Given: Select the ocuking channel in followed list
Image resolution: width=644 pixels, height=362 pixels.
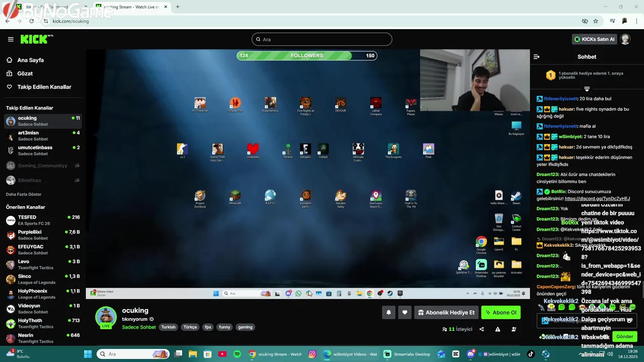Looking at the screenshot, I should pyautogui.click(x=43, y=121).
